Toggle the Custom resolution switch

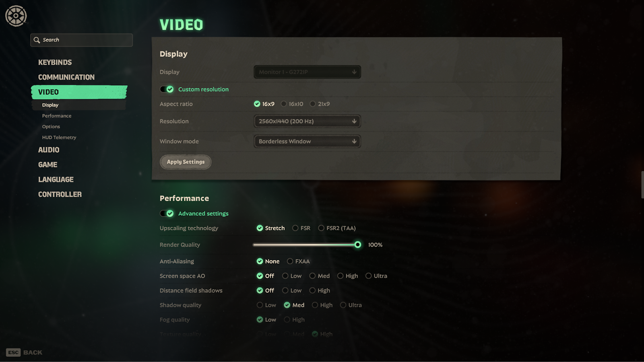(167, 89)
